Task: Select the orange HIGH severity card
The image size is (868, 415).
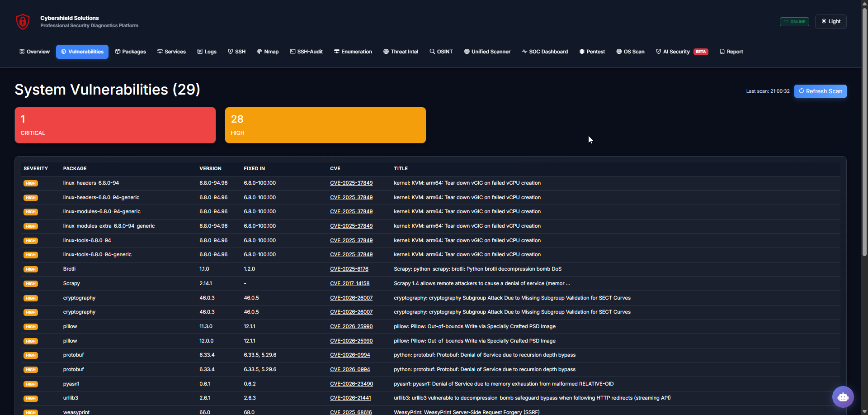Action: coord(325,125)
